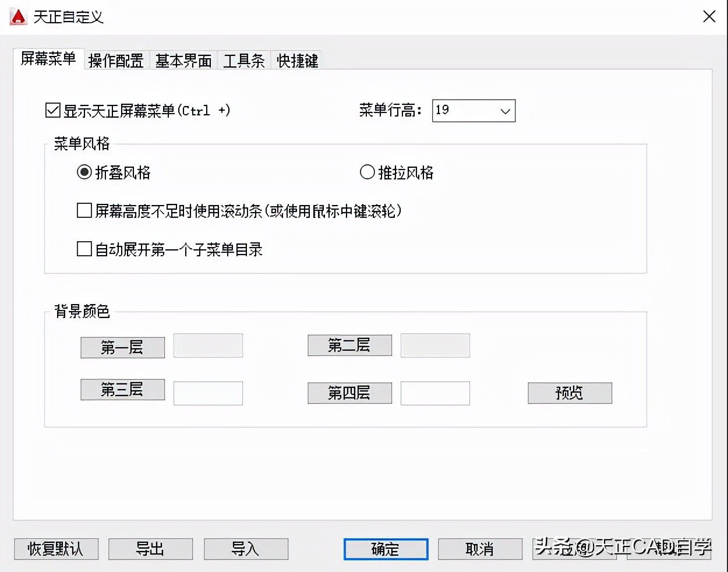Click the 预览 button to preview menu

(569, 393)
